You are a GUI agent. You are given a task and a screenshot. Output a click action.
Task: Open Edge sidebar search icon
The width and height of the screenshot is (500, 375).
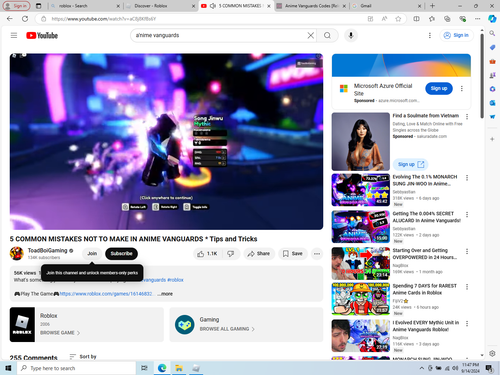tap(492, 33)
